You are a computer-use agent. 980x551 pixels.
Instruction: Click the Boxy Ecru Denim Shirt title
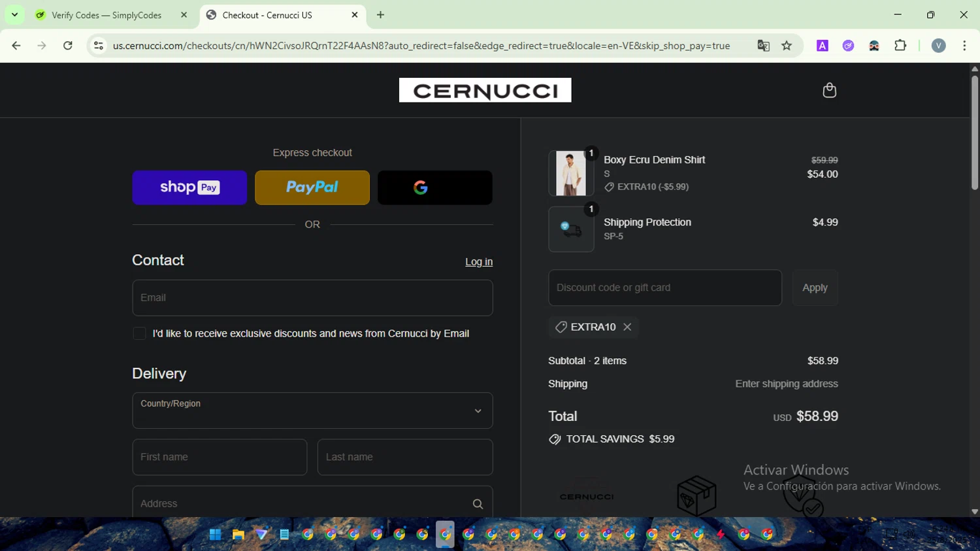coord(654,159)
